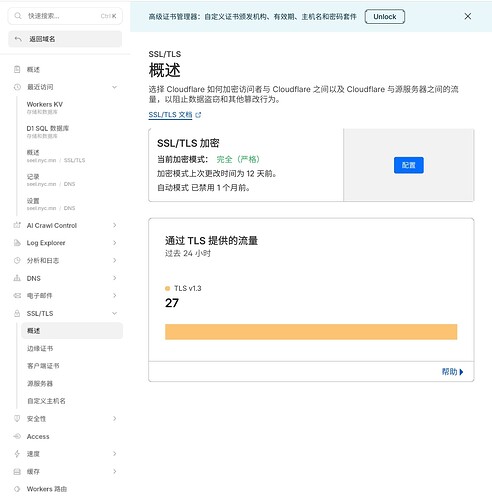Click the 电子邮件 envelope icon

click(17, 296)
